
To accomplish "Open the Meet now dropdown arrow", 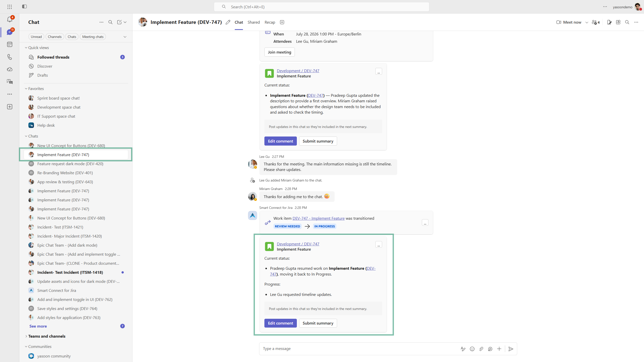I will [587, 22].
